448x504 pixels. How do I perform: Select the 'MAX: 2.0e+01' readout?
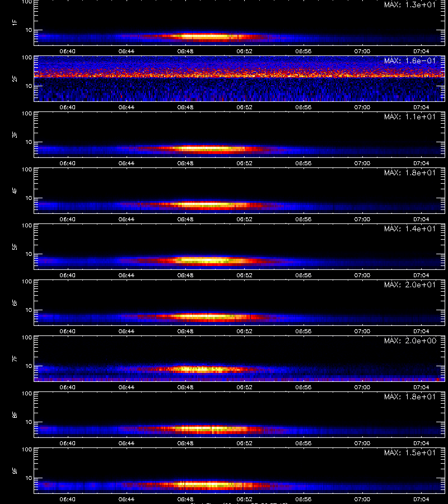tap(410, 284)
